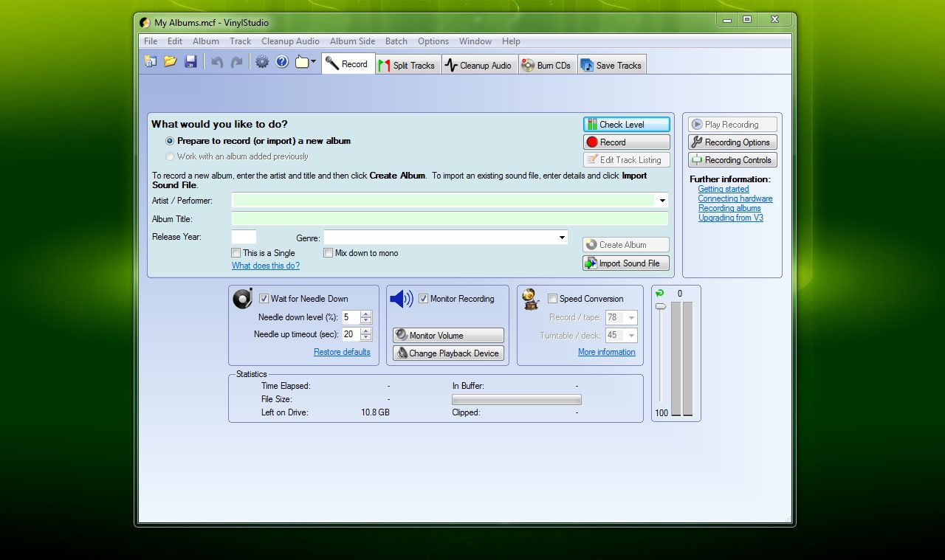Click the blue speaker icon
The image size is (945, 560).
(x=402, y=299)
